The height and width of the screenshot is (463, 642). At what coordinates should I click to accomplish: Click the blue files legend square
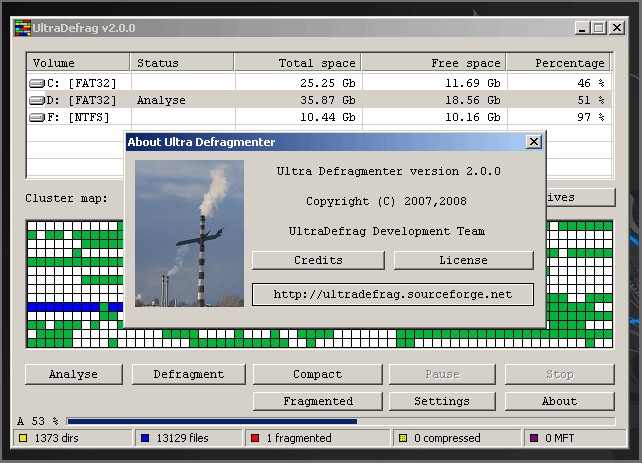click(145, 438)
